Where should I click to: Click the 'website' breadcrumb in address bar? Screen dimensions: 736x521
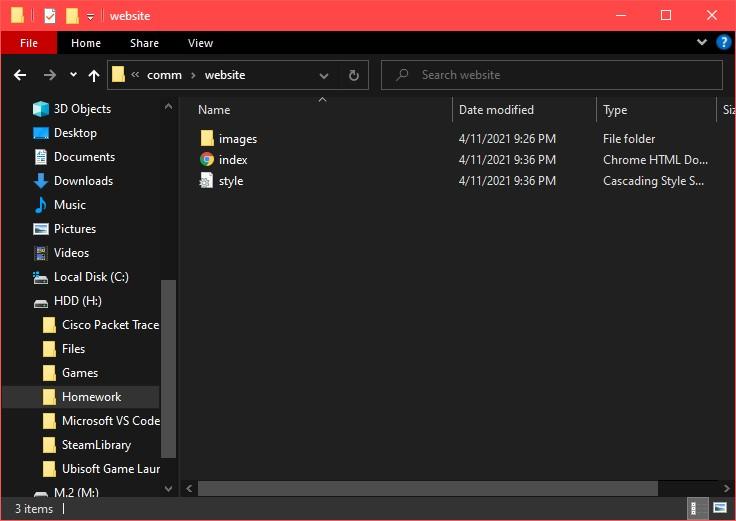pyautogui.click(x=225, y=75)
